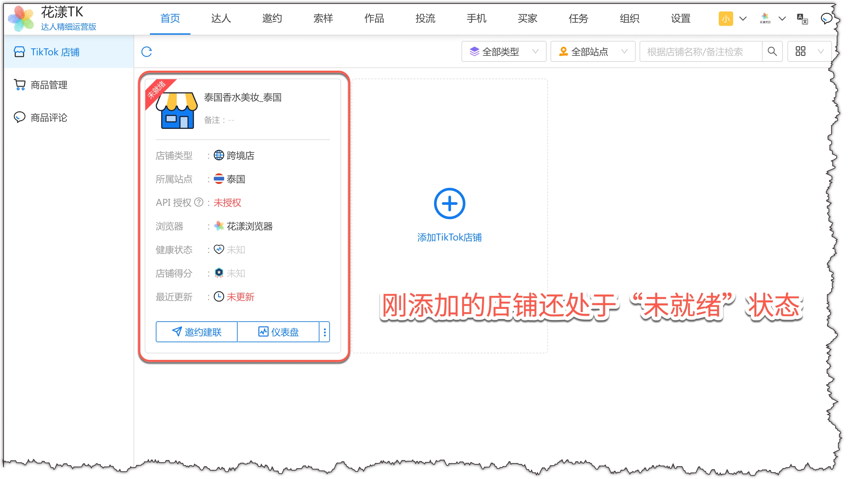The width and height of the screenshot is (868, 479).
Task: Click the red 未授权 status link
Action: (x=227, y=203)
